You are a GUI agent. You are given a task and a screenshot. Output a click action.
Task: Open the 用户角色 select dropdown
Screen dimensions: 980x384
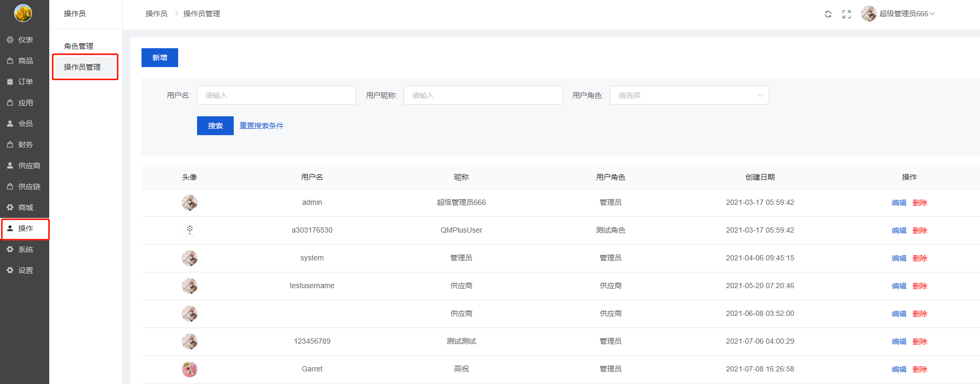pyautogui.click(x=689, y=95)
